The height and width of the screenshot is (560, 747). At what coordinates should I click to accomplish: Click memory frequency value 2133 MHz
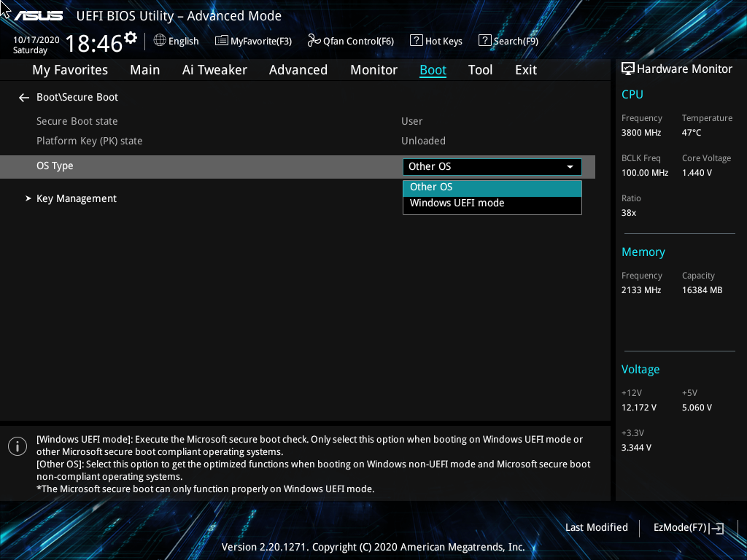pyautogui.click(x=641, y=290)
